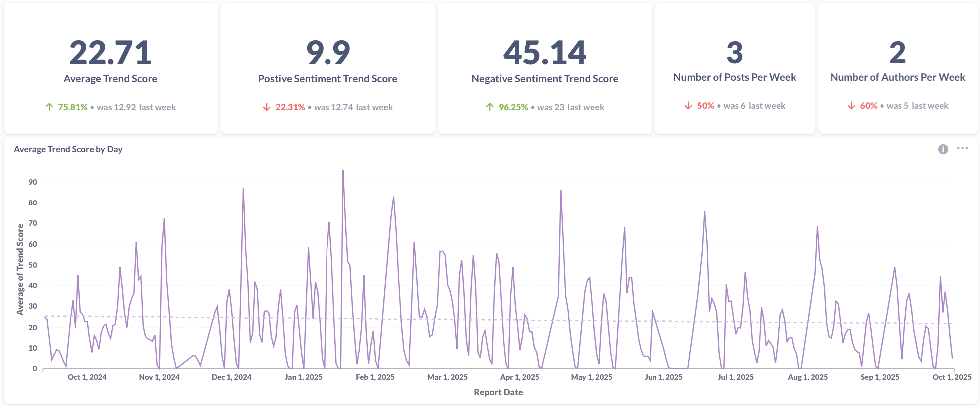Click the Negative Sentiment Trend Score label

pos(545,79)
